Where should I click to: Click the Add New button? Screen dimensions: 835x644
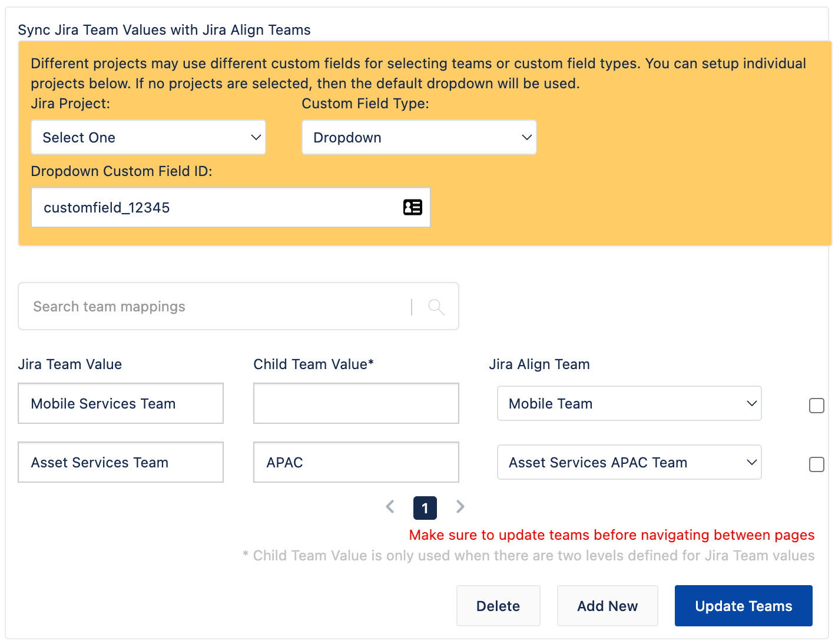(607, 606)
